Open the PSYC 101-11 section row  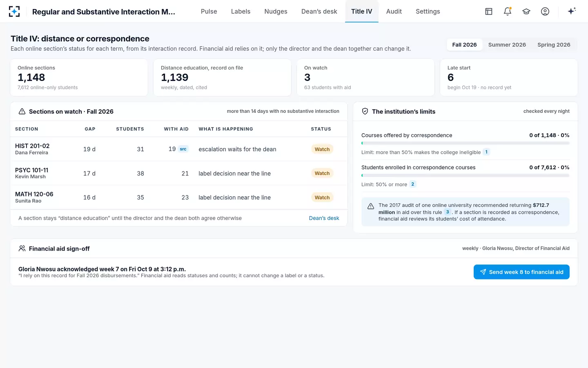click(179, 173)
